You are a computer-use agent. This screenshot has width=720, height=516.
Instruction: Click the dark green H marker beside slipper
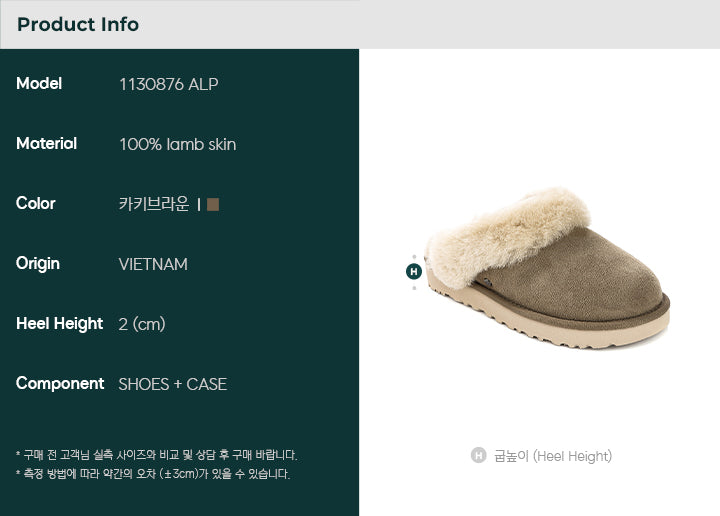pyautogui.click(x=414, y=271)
